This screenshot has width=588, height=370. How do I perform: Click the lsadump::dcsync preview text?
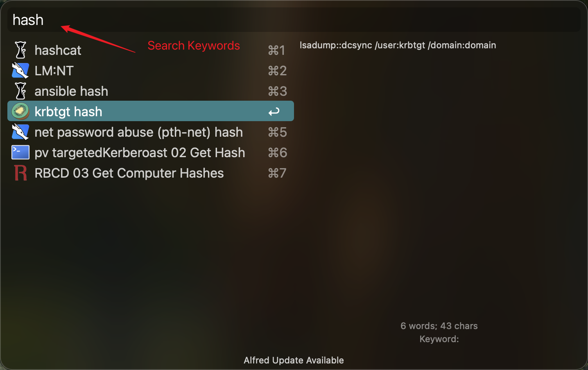(398, 45)
